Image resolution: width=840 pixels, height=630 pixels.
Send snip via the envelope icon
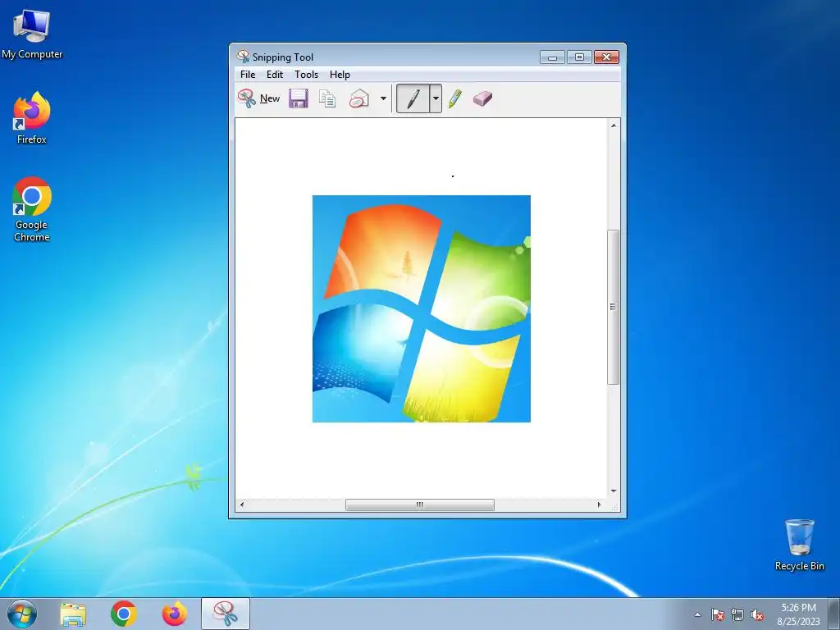click(359, 98)
